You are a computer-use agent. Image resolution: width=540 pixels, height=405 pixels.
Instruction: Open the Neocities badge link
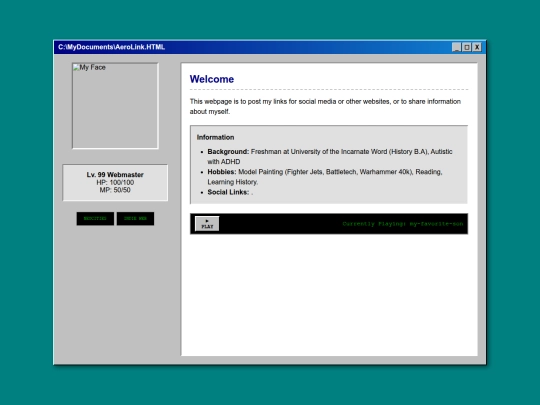(x=95, y=219)
